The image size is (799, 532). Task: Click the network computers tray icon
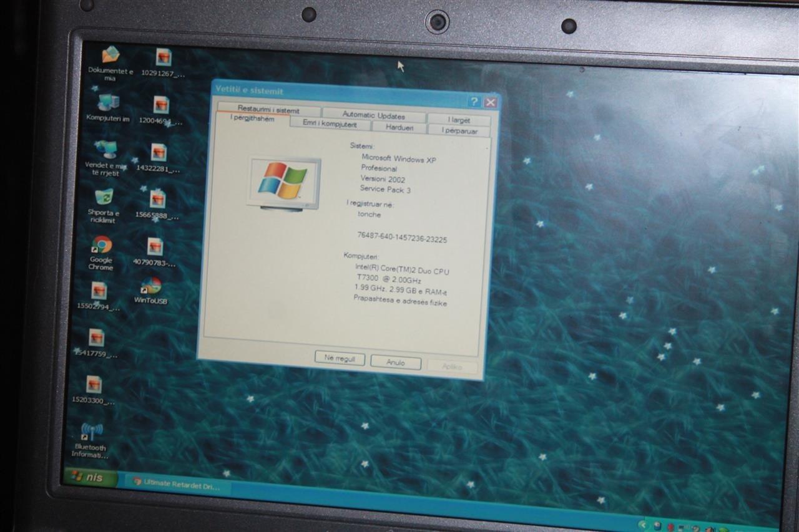click(x=683, y=528)
